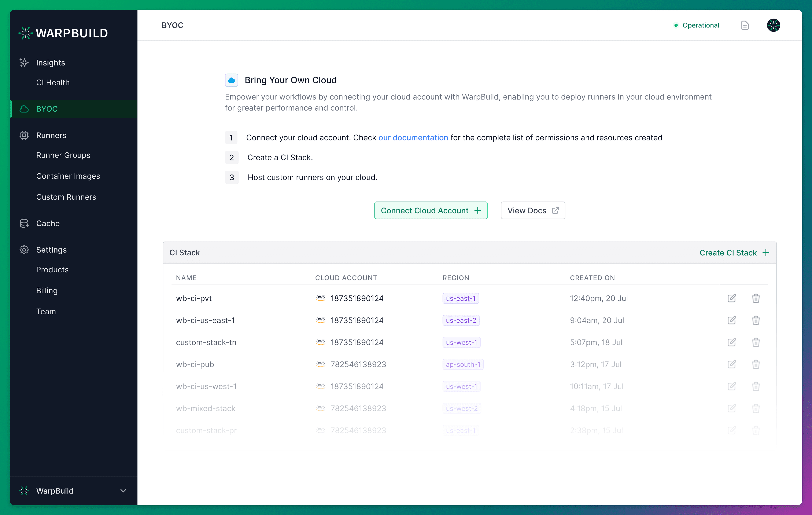Click trash icon for wb-ci-pub stack

pos(756,364)
